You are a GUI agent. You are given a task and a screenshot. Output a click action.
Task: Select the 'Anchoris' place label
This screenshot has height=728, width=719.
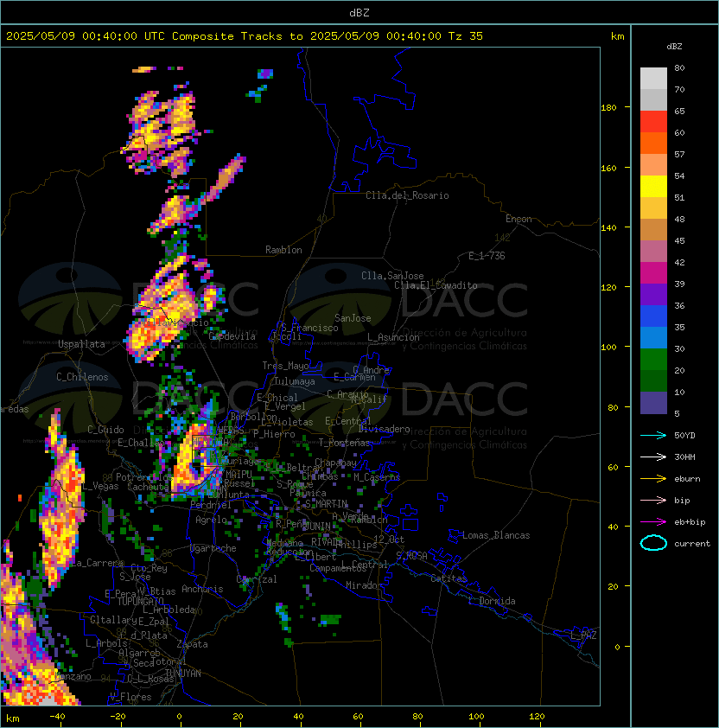[202, 589]
